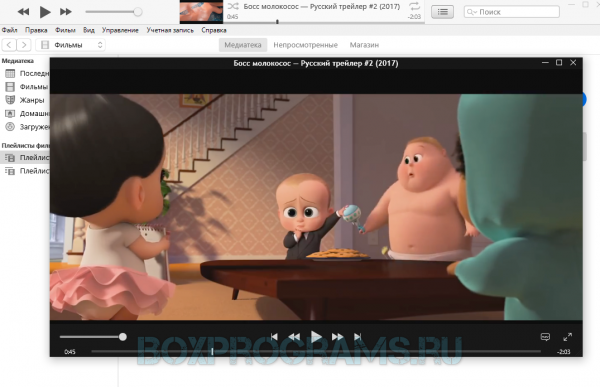The height and width of the screenshot is (387, 600).
Task: Rewind in the video player controls
Action: tap(294, 337)
